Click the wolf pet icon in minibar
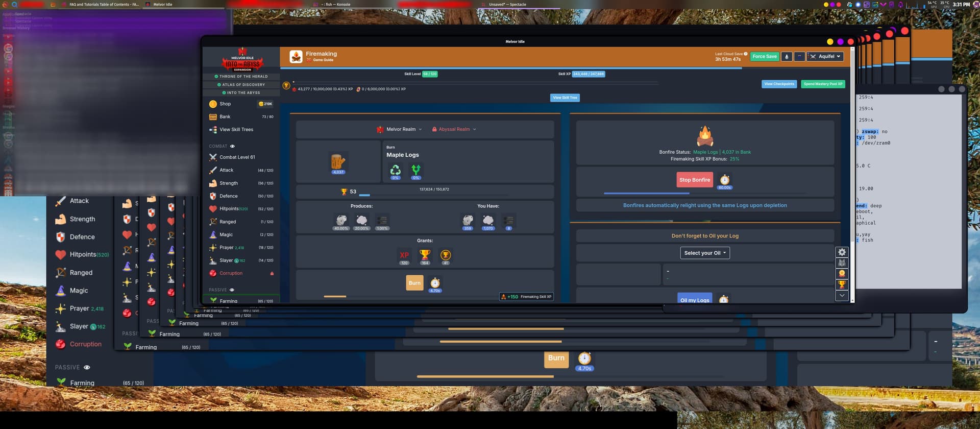The image size is (980, 429). click(842, 263)
